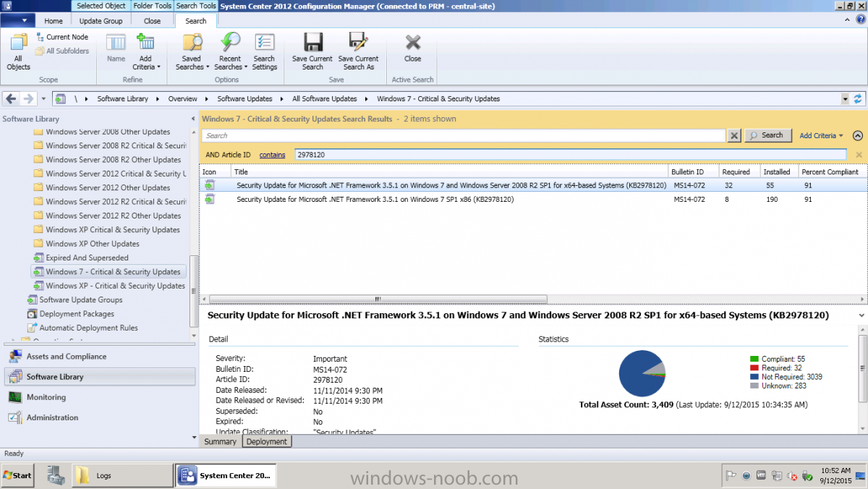Sort results by Title column header
The height and width of the screenshot is (489, 868).
click(449, 172)
